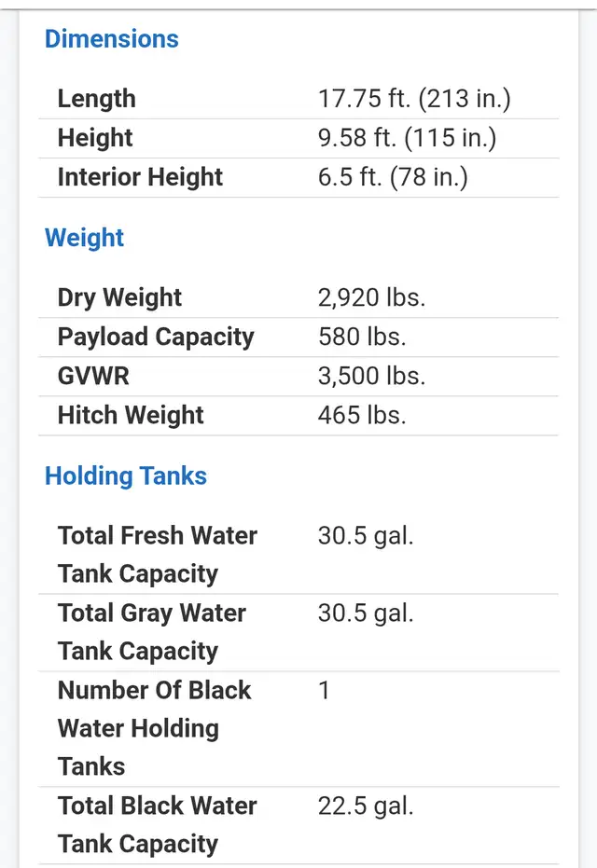Click the 17.75 ft. length value
The height and width of the screenshot is (868, 597).
pos(414,99)
